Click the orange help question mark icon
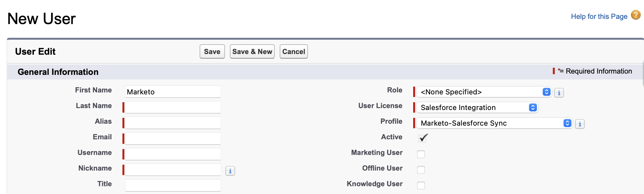This screenshot has height=194, width=644. [x=636, y=15]
